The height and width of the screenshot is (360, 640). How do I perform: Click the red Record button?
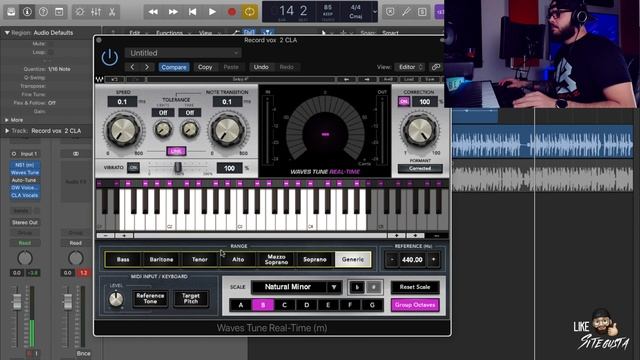[x=231, y=12]
